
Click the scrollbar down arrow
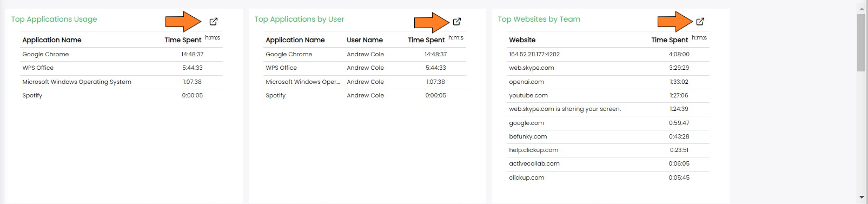click(862, 198)
